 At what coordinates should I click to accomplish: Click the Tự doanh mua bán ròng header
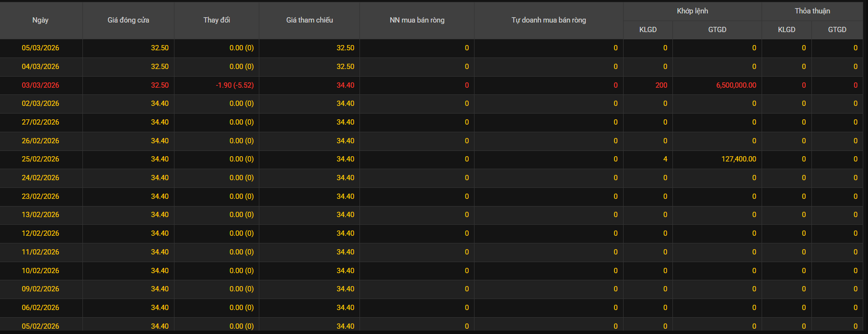(x=548, y=20)
